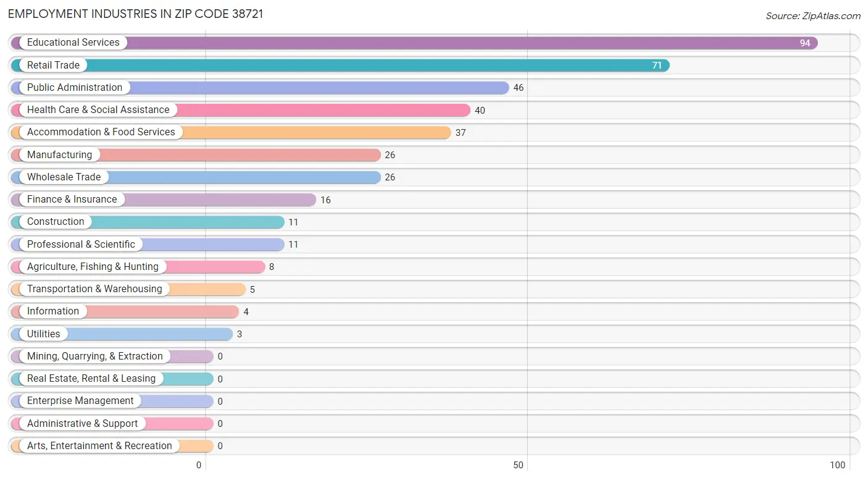Click the value 26 beside Manufacturing bar
868x480 pixels.
tap(390, 155)
